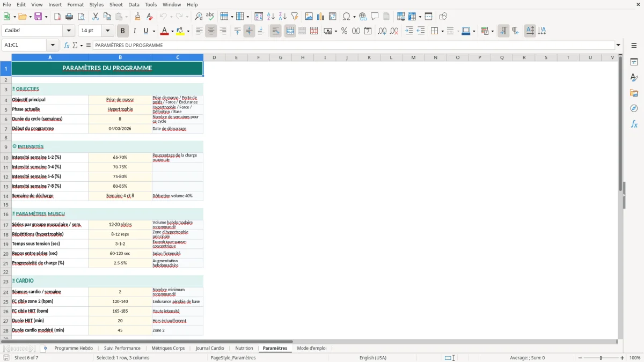Click Sort Ascending icon
Screen dimensions: 644x362
coord(270,17)
